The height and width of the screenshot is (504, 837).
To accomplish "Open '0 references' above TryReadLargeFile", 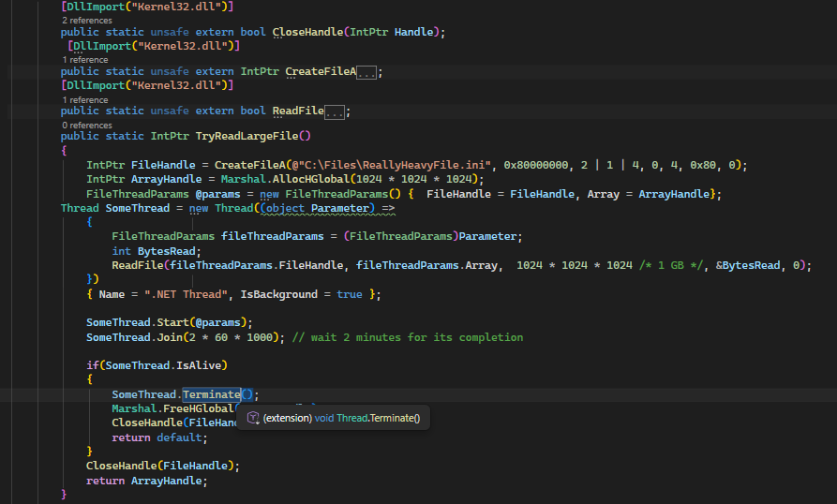I will 87,126.
